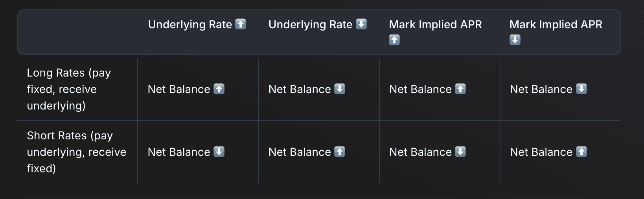The width and height of the screenshot is (644, 199).
Task: Click the first Mark Implied APR header text
Action: pos(435,24)
